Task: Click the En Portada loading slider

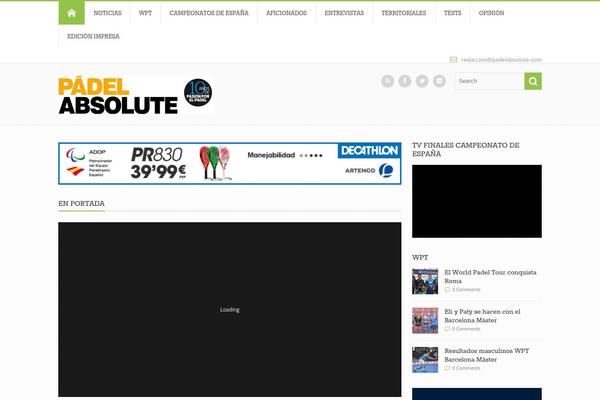Action: click(230, 309)
